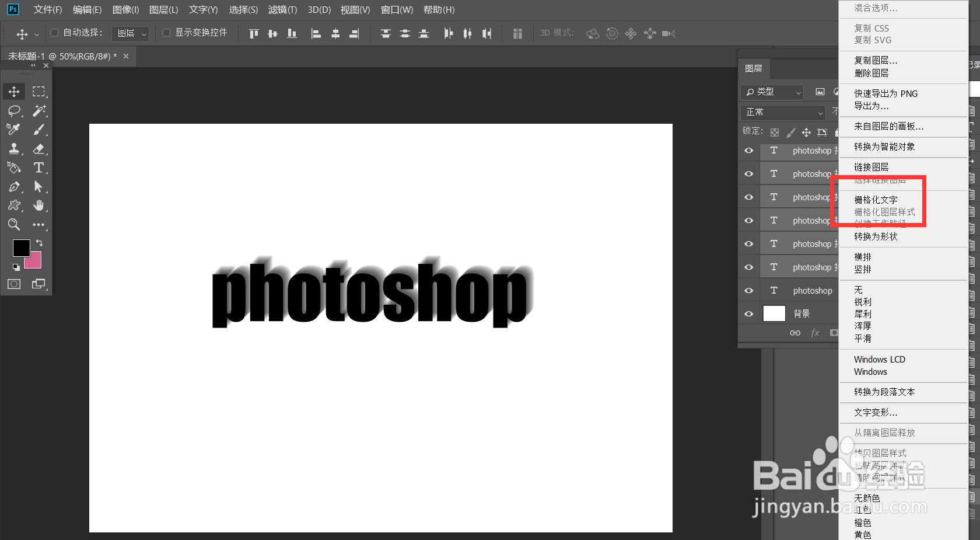Screen dimensions: 980x540
Task: Open Move tool preset picker arrow
Action: click(36, 34)
